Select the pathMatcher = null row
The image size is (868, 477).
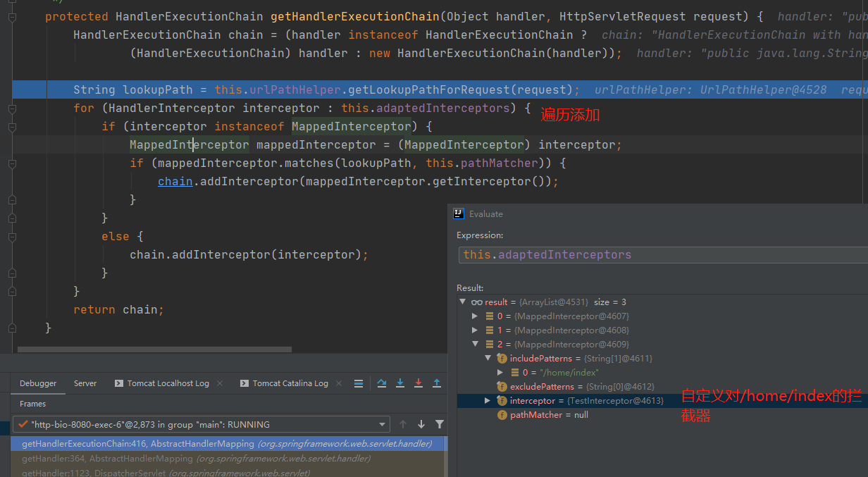click(662, 415)
